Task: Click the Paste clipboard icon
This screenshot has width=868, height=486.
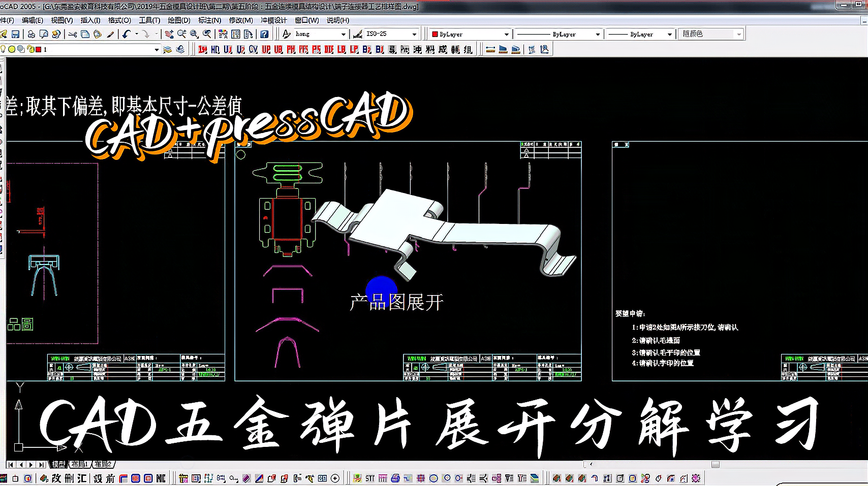Action: [x=97, y=34]
